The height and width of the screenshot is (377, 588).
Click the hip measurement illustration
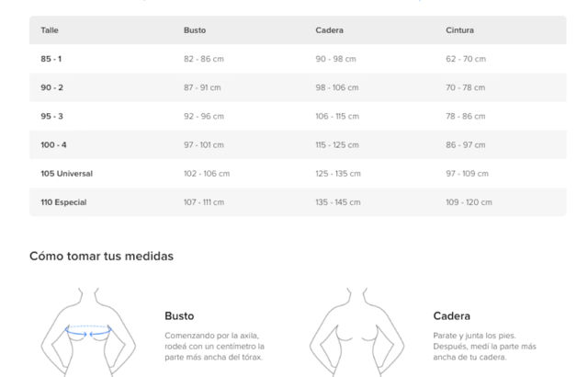[x=356, y=333]
